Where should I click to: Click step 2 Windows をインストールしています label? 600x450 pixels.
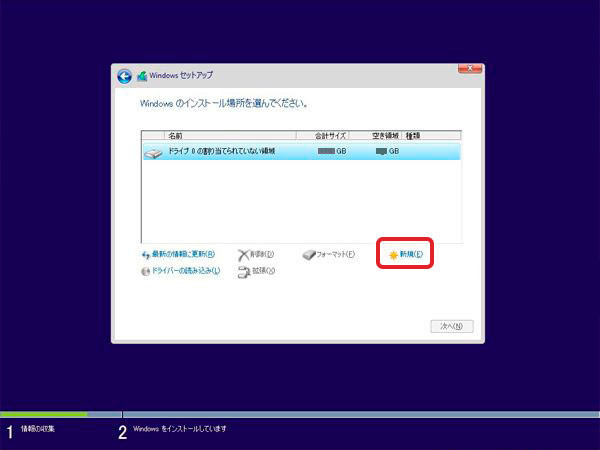coord(180,429)
